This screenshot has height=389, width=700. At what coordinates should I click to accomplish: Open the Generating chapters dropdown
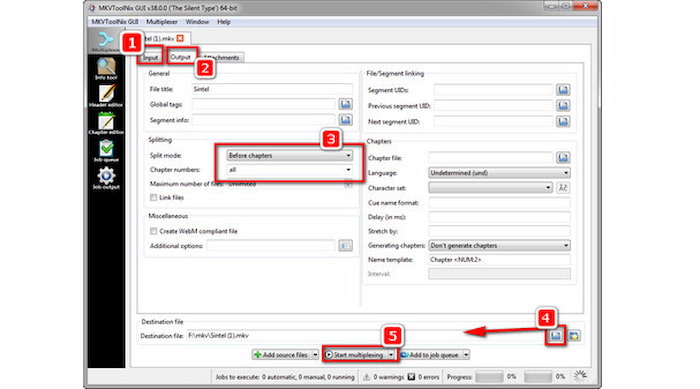[499, 246]
